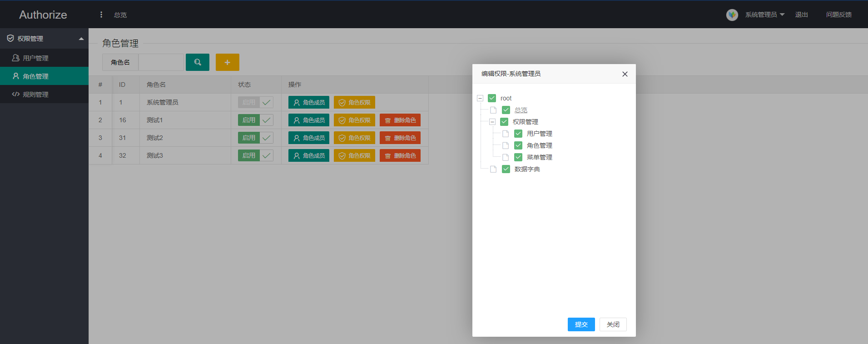The width and height of the screenshot is (868, 344).
Task: Open 角色权限 for 测试3 row
Action: 354,155
